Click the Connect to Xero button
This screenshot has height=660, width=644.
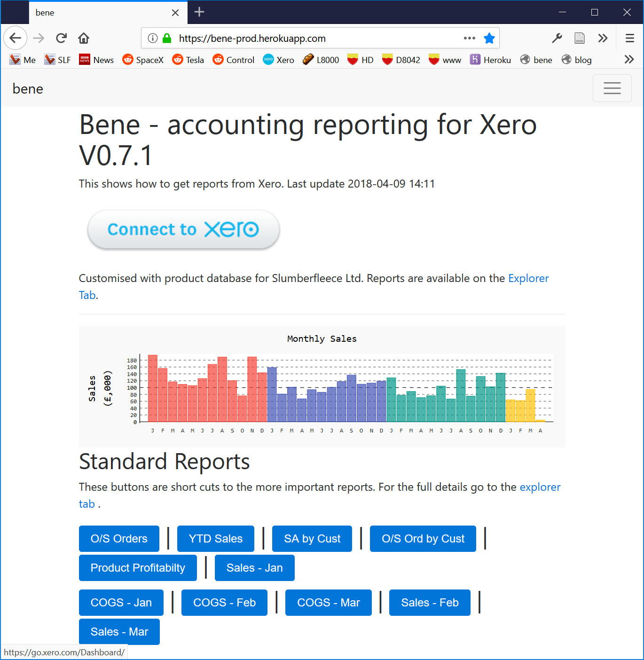tap(183, 229)
